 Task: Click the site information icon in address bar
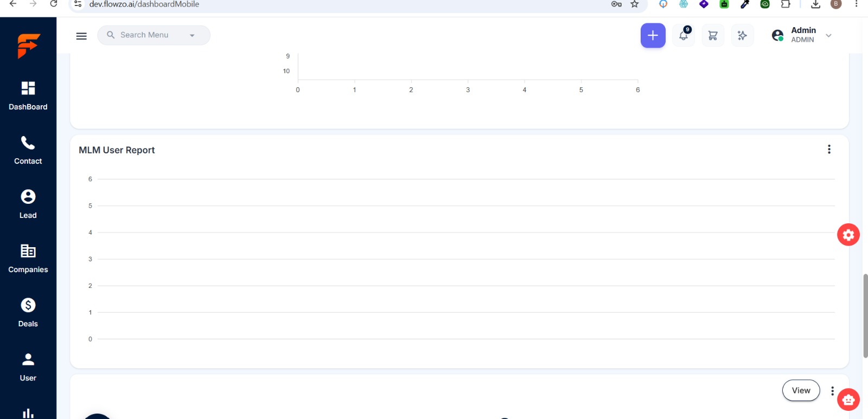click(78, 4)
